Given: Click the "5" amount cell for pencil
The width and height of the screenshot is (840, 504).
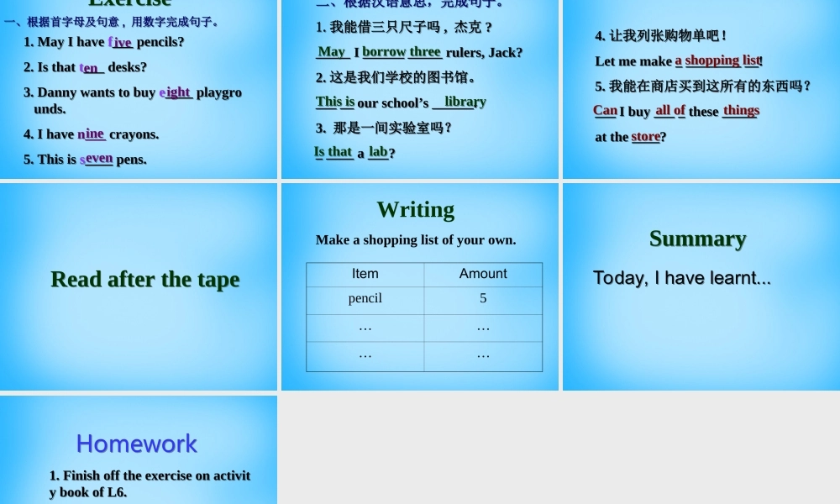Looking at the screenshot, I should click(x=483, y=298).
